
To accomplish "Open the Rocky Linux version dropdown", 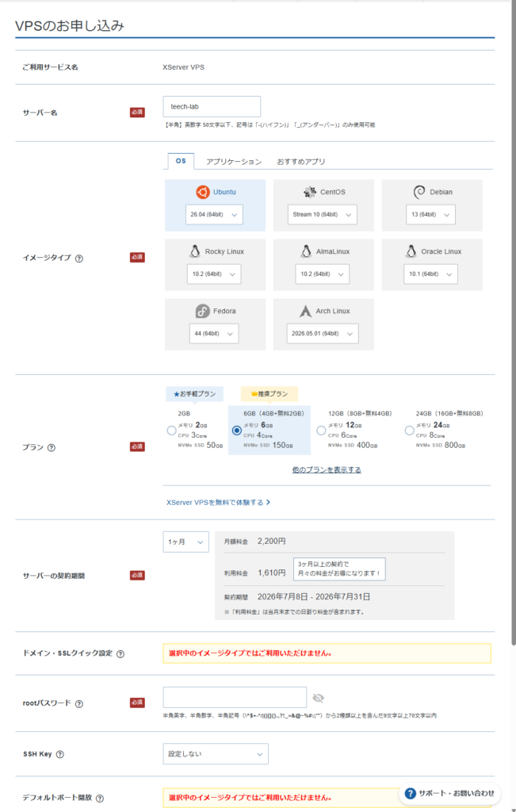I will (214, 274).
